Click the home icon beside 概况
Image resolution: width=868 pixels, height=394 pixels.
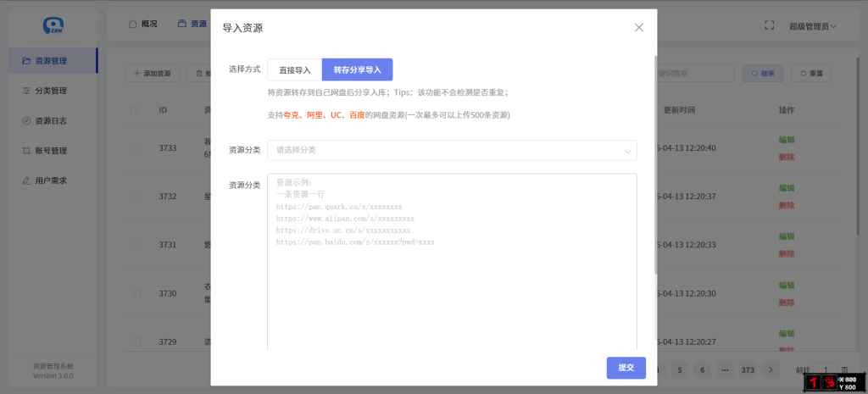[132, 24]
